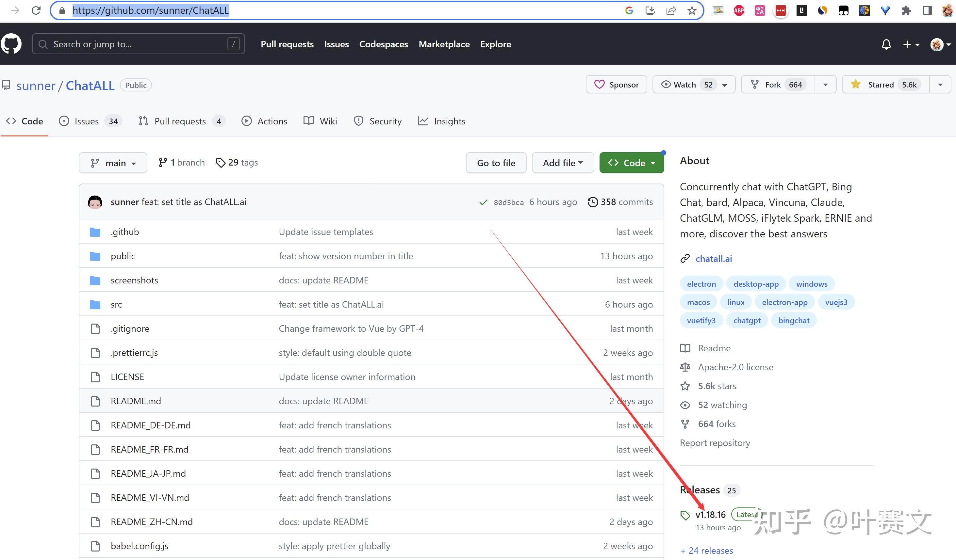Expand the main branch selector dropdown

pyautogui.click(x=113, y=163)
